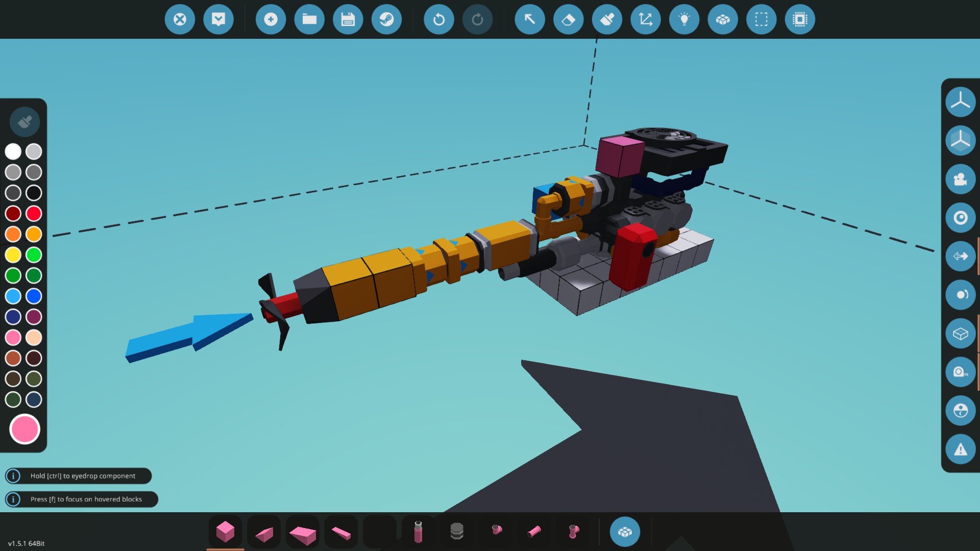This screenshot has height=551, width=980.
Task: Expand the dropdown chevron menu in top toolbar
Action: pyautogui.click(x=218, y=19)
